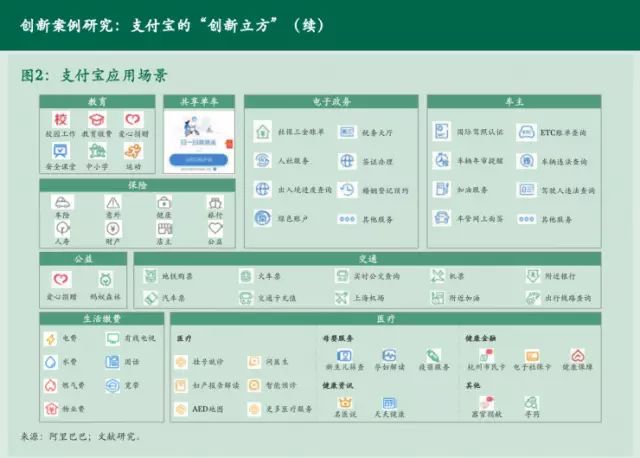Click the 交通卡充值 icon
The height and width of the screenshot is (458, 640).
(x=246, y=298)
